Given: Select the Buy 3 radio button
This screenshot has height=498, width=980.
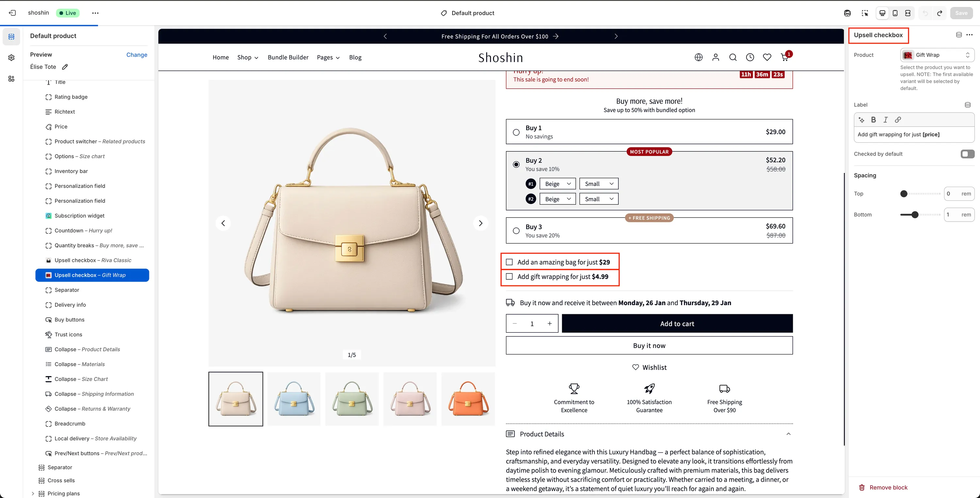Looking at the screenshot, I should (516, 231).
